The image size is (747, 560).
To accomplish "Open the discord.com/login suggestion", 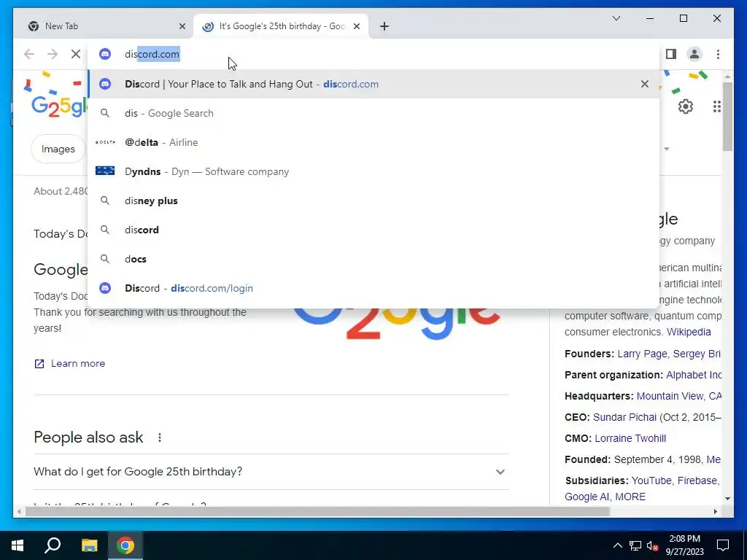I will coord(373,288).
